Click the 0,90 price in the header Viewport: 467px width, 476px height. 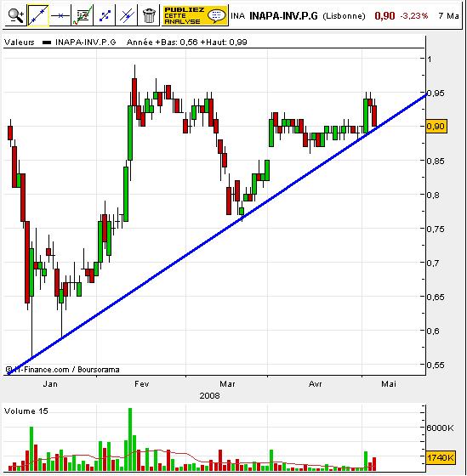click(x=384, y=16)
